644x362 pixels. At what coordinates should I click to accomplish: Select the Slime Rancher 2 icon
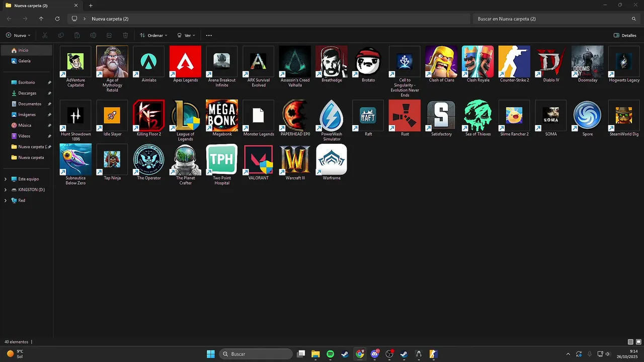[x=514, y=116]
